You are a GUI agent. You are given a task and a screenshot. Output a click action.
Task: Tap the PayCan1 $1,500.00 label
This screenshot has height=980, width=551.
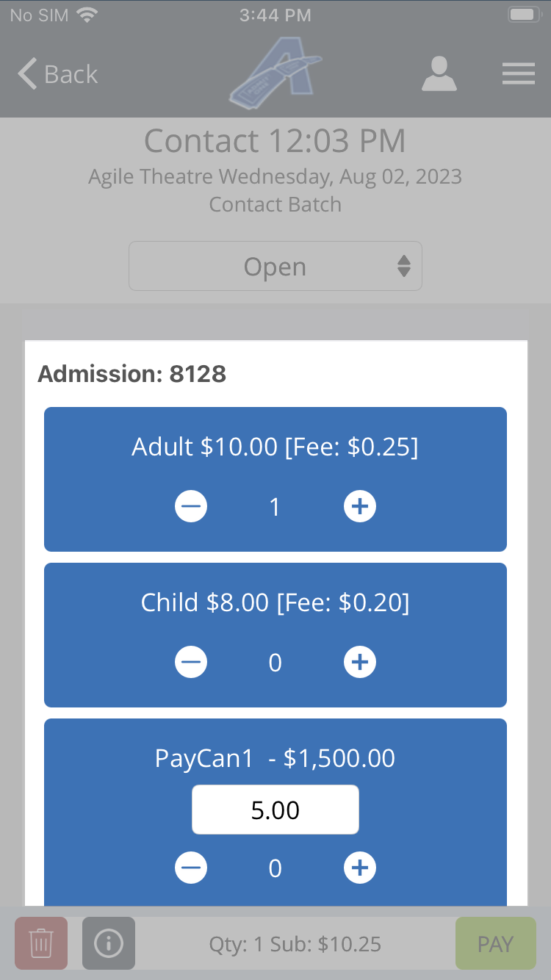coord(275,758)
